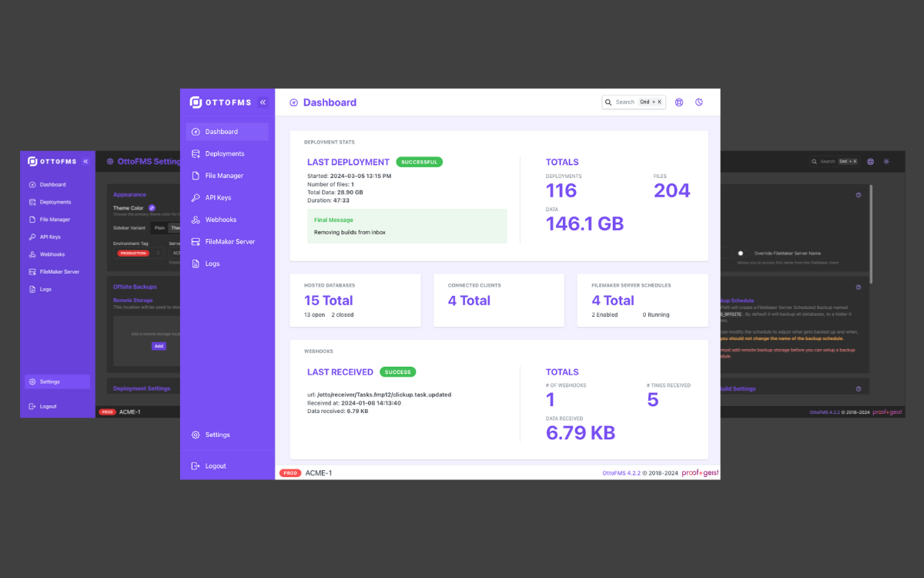Open File Manager in the front window sidebar
924x578 pixels.
coord(227,176)
